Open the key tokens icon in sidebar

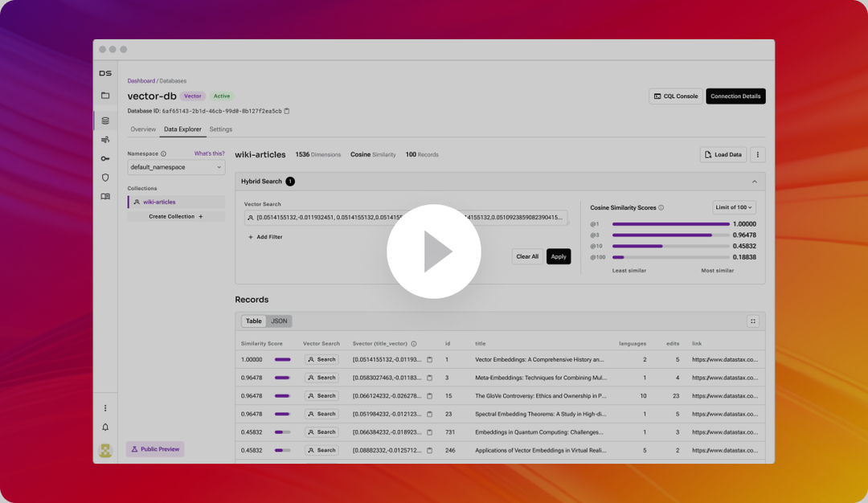(x=105, y=159)
